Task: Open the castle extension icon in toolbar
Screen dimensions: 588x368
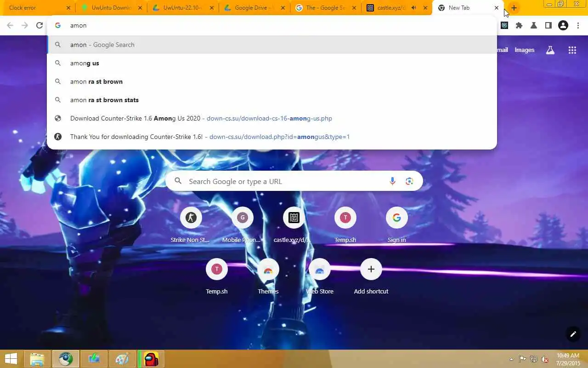Action: coord(504,26)
